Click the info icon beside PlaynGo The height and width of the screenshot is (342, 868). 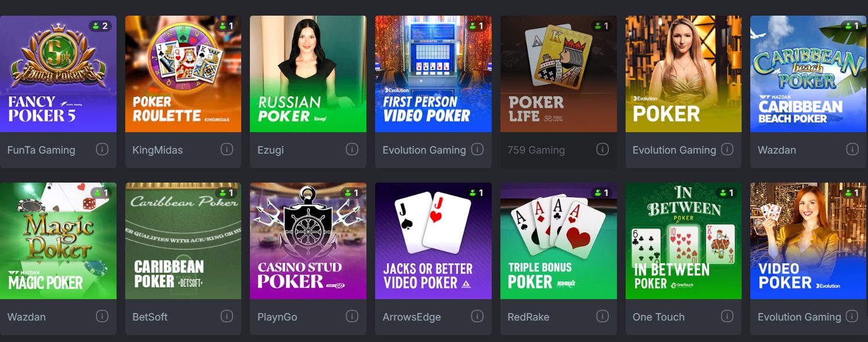pos(352,316)
